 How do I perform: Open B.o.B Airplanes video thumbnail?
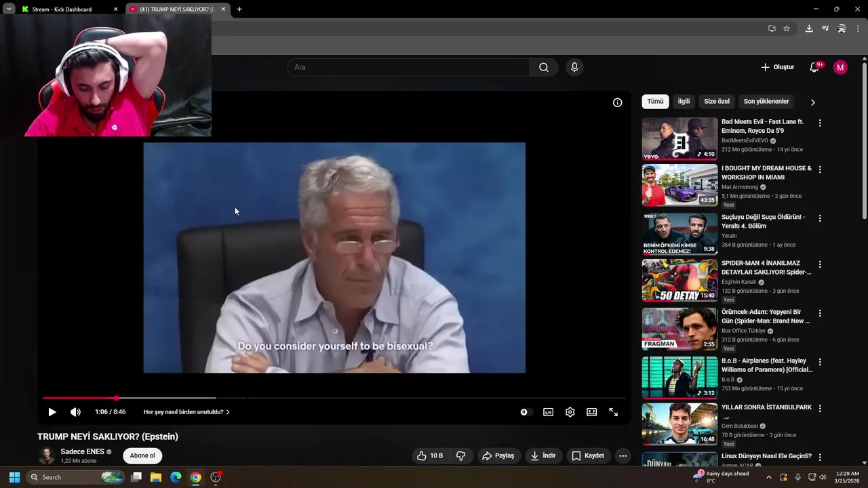[x=679, y=378]
